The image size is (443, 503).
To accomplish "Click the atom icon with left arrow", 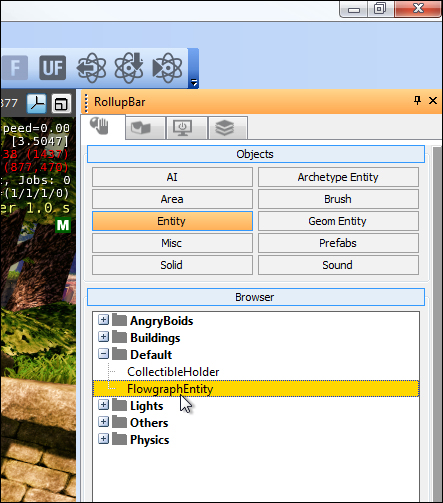I will pos(91,68).
